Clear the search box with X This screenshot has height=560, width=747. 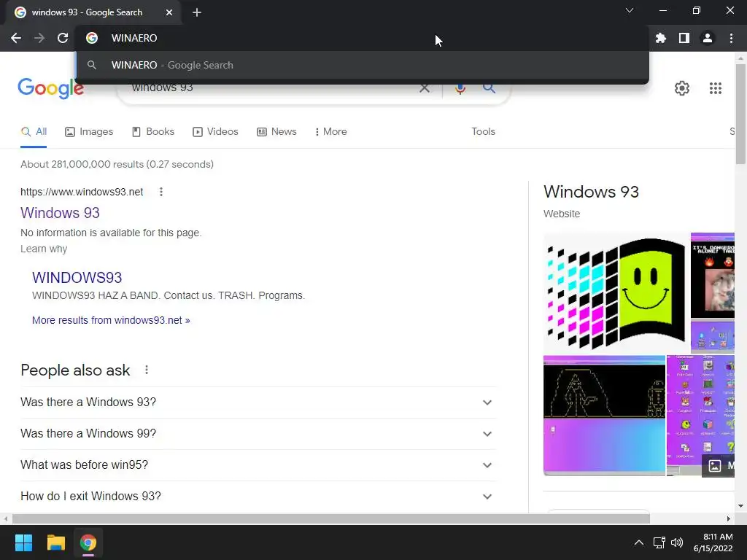coord(424,88)
